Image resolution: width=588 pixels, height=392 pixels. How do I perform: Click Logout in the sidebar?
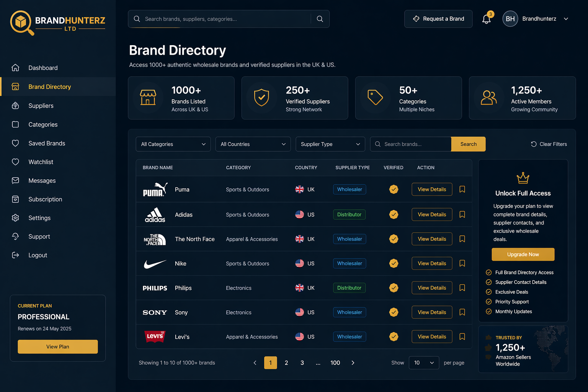(58, 255)
